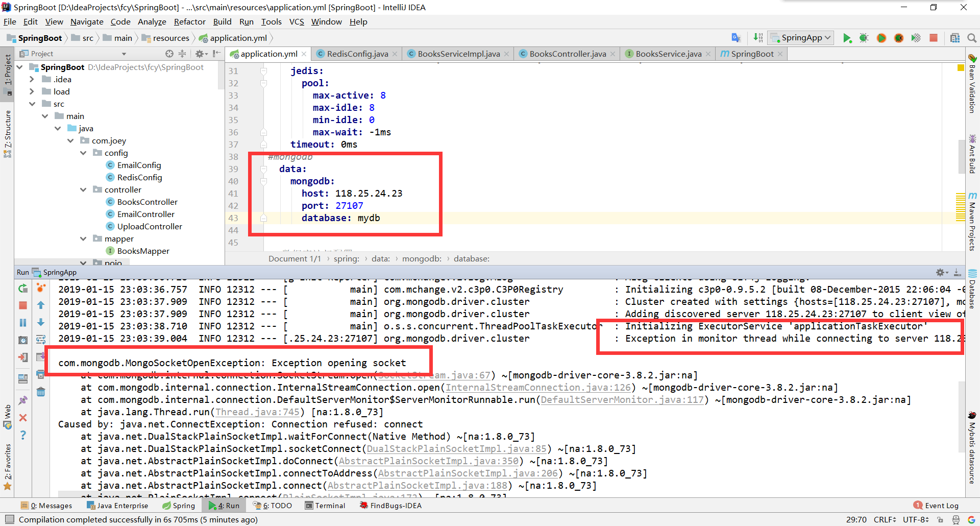This screenshot has width=980, height=526.
Task: Open the Terminal tool window
Action: click(325, 506)
